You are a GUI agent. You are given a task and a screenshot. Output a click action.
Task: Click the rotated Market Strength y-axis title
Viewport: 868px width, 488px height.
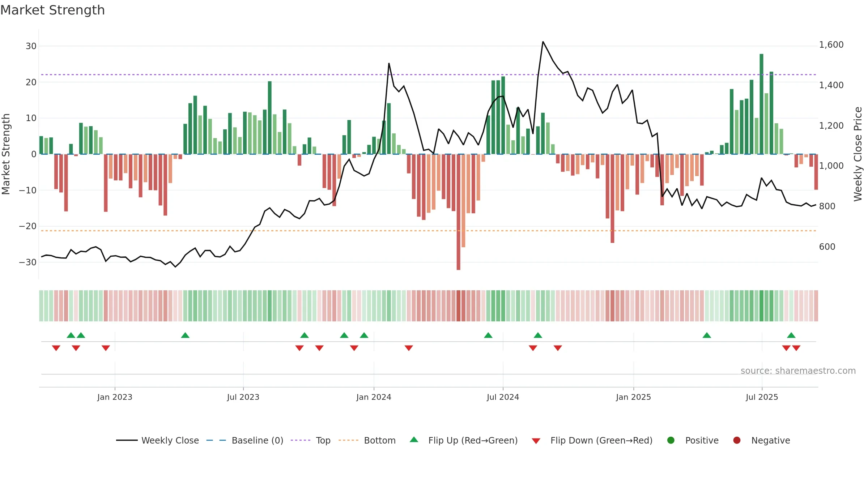tap(6, 154)
